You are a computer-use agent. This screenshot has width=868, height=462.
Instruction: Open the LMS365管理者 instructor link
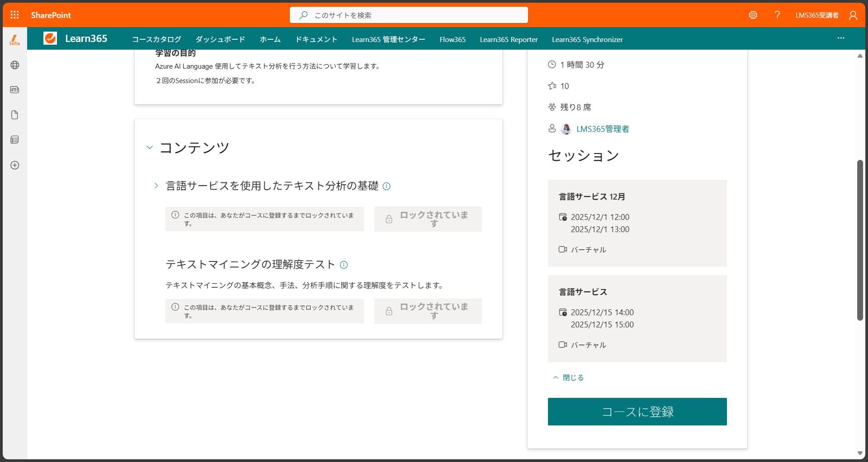603,129
